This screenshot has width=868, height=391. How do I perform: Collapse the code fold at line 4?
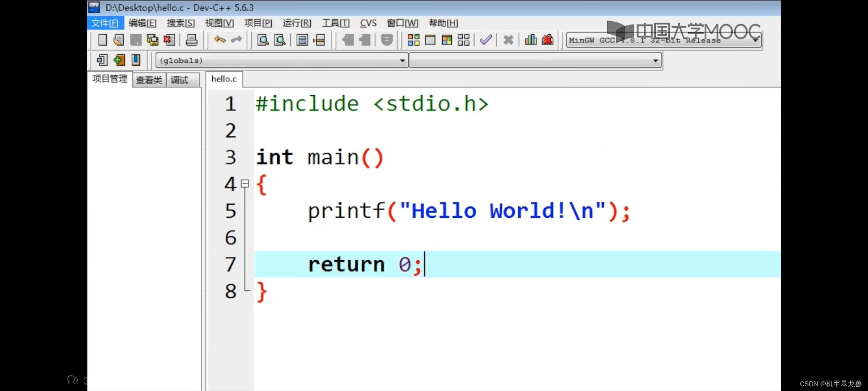pyautogui.click(x=245, y=184)
